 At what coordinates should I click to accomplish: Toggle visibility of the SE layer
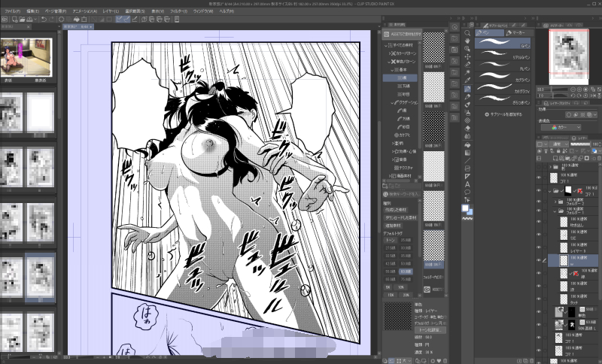(x=539, y=235)
